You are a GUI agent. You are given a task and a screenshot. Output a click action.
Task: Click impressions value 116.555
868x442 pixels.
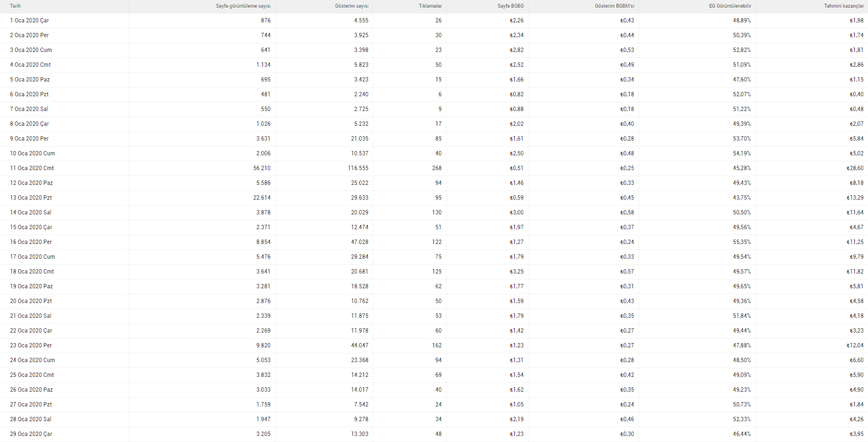click(358, 168)
